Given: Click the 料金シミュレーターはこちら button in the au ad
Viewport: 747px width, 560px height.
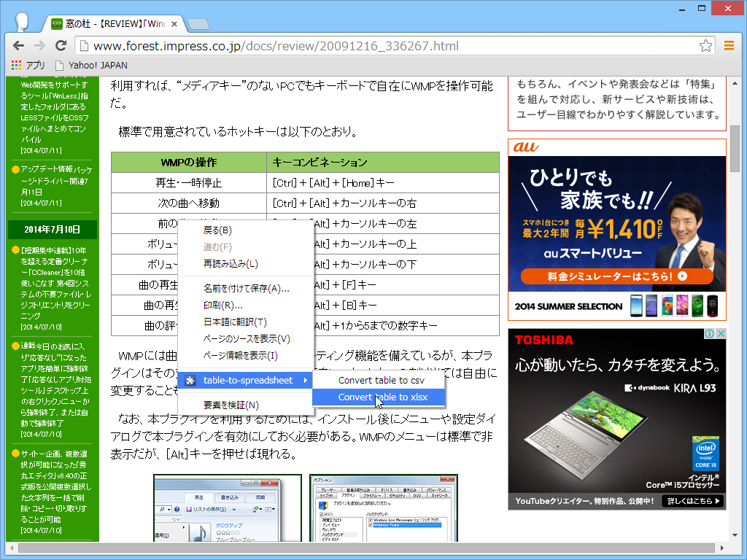Looking at the screenshot, I should (616, 276).
